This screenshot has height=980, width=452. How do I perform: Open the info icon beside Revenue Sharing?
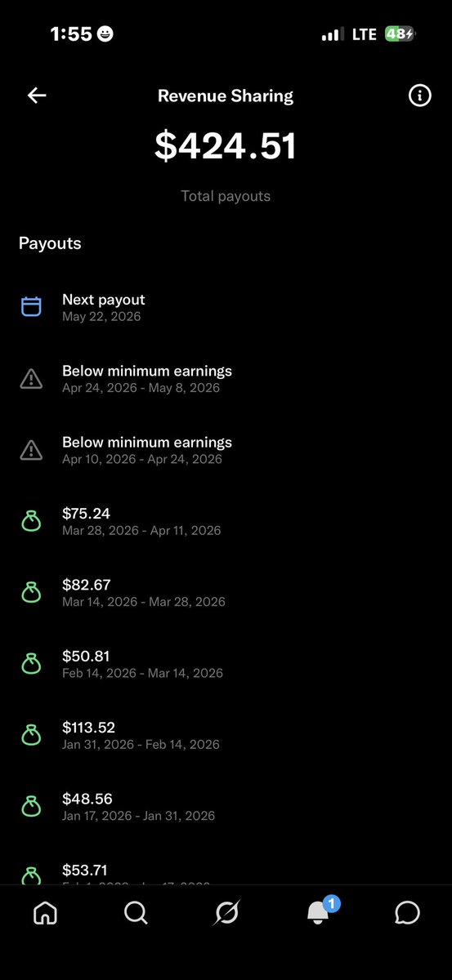pos(419,96)
